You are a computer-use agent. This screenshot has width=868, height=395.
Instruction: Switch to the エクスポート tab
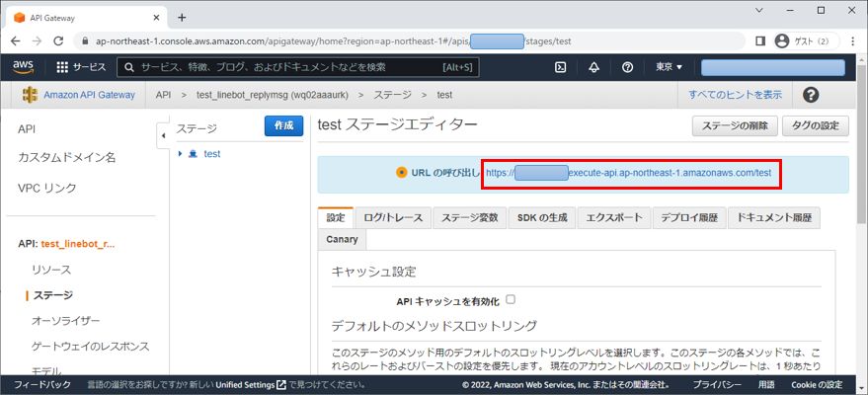614,218
